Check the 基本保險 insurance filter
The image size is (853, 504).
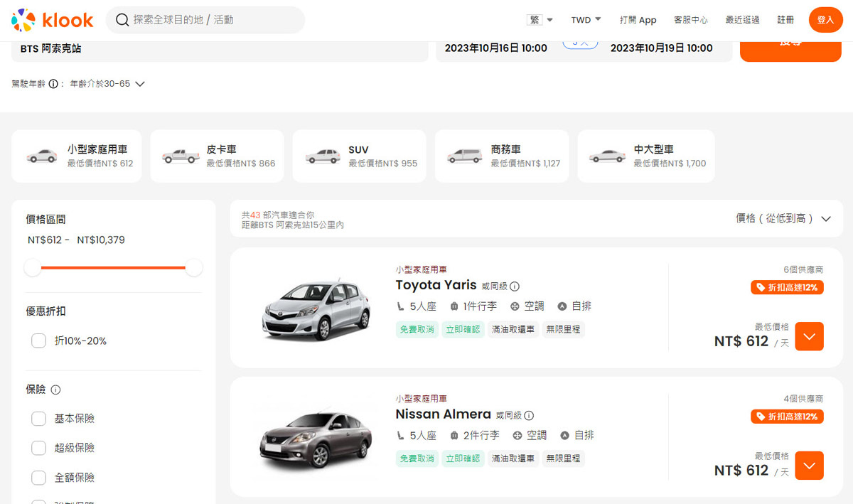click(x=38, y=419)
